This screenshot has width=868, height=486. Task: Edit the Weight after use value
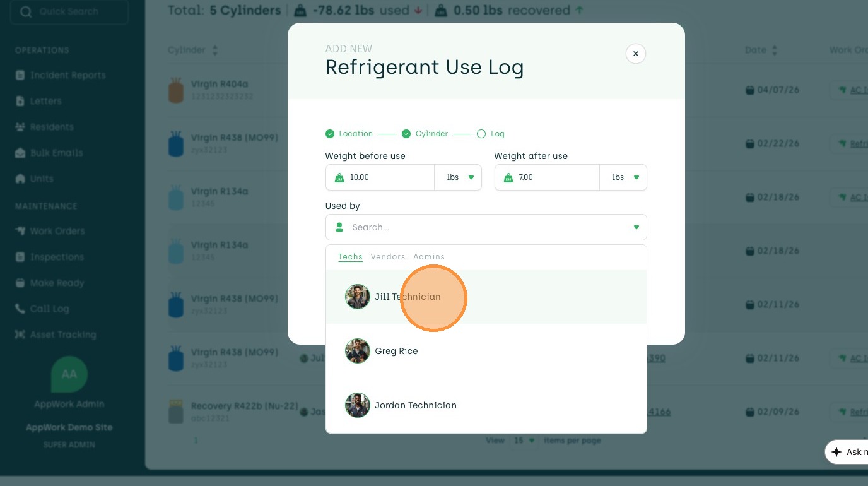coord(552,177)
